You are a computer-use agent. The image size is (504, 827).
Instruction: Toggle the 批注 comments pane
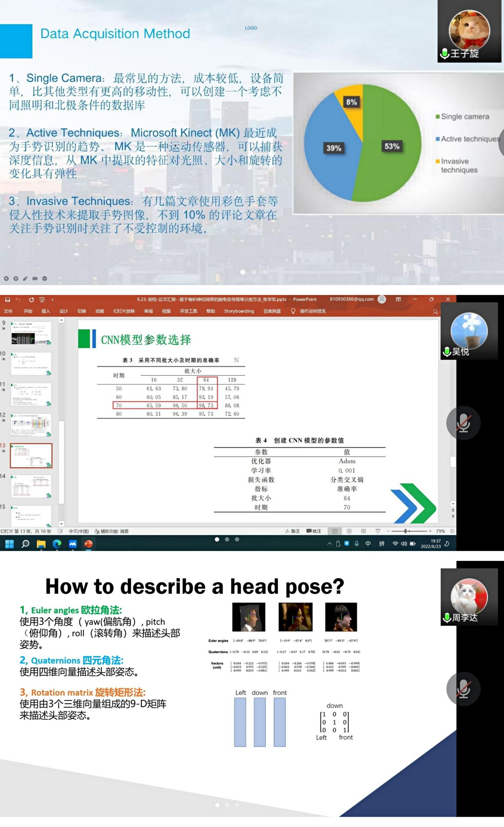point(313,531)
